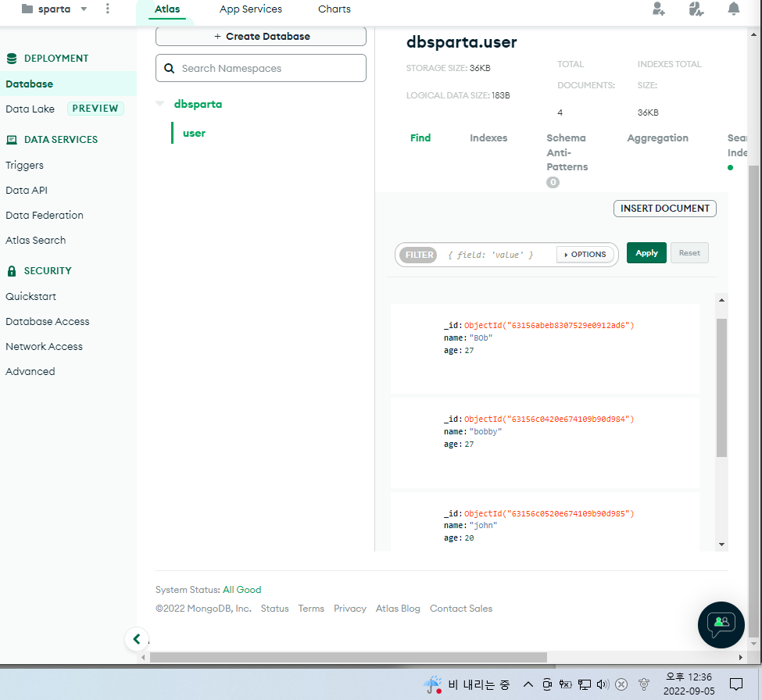
Task: Click the PREVIEW badge
Action: tap(95, 109)
